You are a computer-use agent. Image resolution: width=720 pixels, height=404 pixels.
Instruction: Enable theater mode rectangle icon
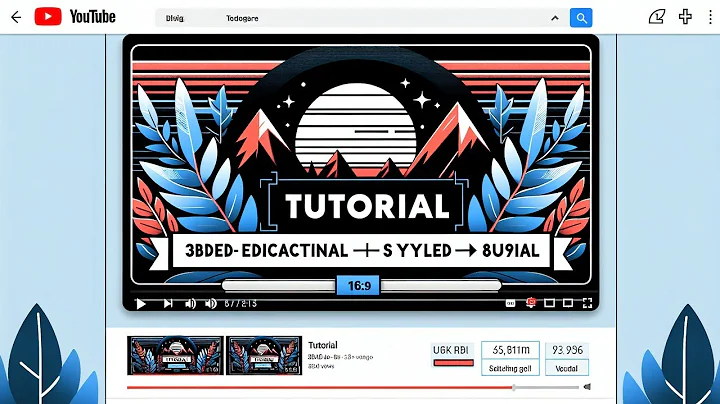[x=568, y=303]
